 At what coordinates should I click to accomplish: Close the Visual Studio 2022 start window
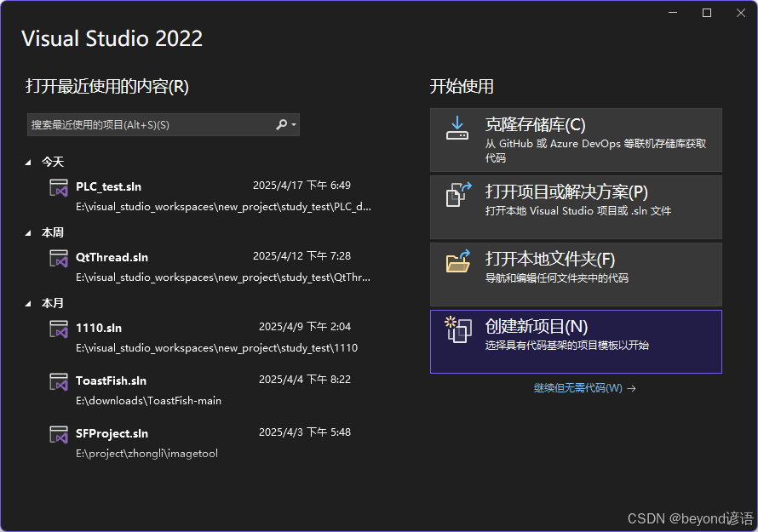741,13
